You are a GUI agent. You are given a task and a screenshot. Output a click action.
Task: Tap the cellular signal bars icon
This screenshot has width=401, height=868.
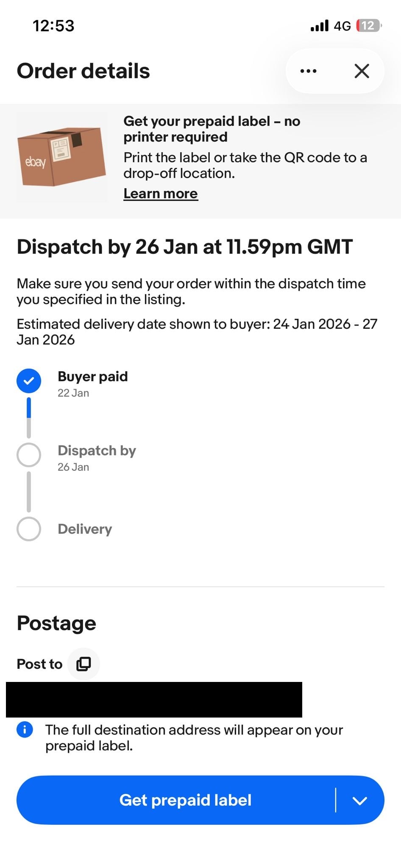pyautogui.click(x=319, y=26)
